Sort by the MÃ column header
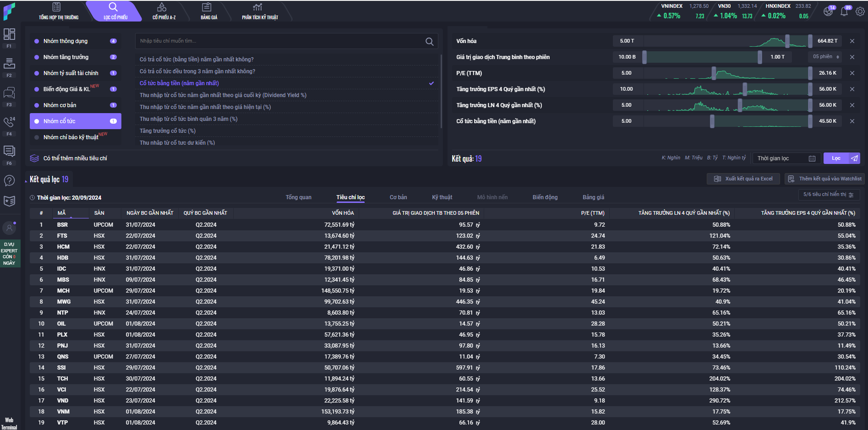 [62, 213]
